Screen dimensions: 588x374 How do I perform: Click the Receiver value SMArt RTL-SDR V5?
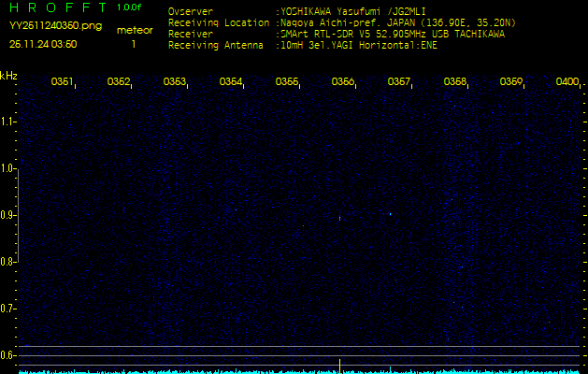(393, 35)
